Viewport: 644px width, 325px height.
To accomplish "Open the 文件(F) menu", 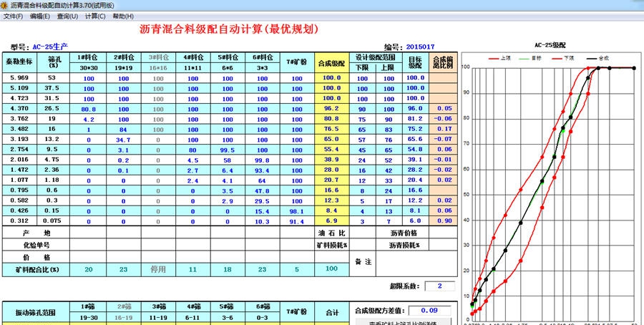I will pos(13,16).
